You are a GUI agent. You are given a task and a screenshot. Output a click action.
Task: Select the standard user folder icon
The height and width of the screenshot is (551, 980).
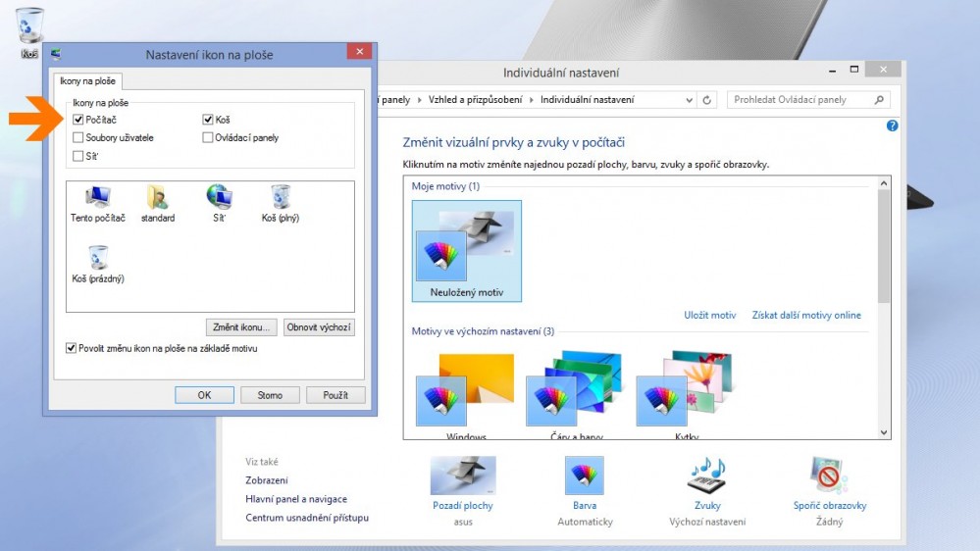pyautogui.click(x=158, y=199)
